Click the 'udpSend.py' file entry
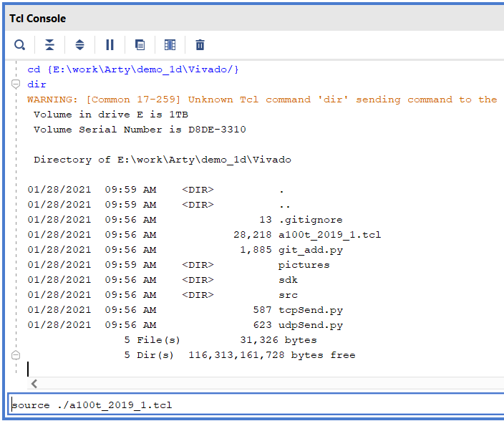The height and width of the screenshot is (421, 504). pyautogui.click(x=311, y=325)
